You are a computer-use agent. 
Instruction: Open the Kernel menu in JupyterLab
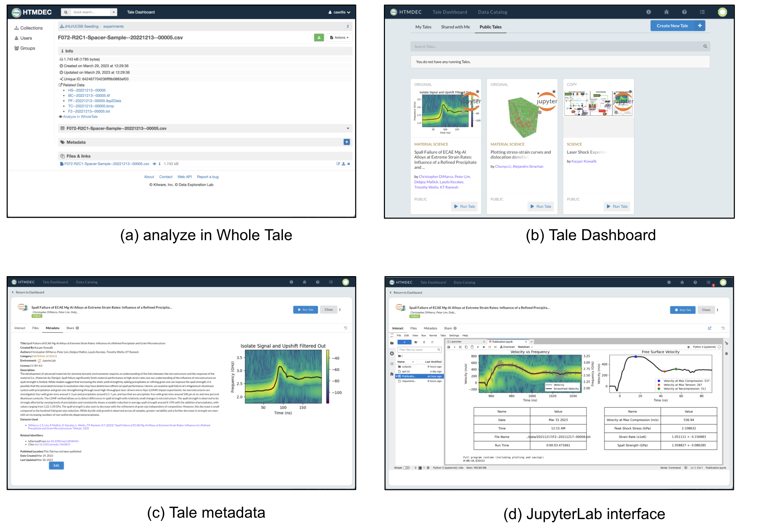coord(433,335)
